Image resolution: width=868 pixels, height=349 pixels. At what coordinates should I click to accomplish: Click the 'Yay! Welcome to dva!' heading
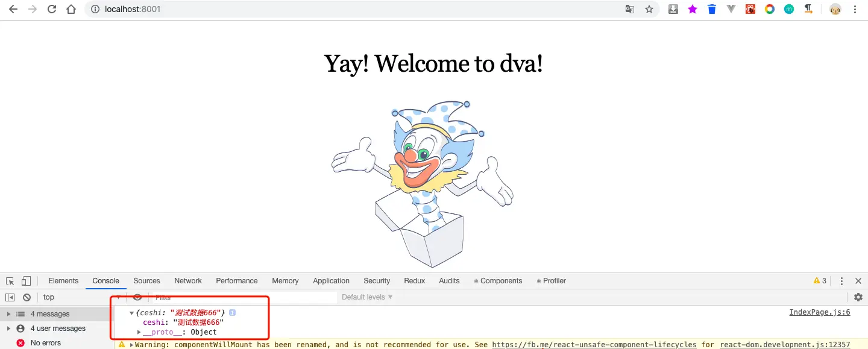[x=433, y=63]
